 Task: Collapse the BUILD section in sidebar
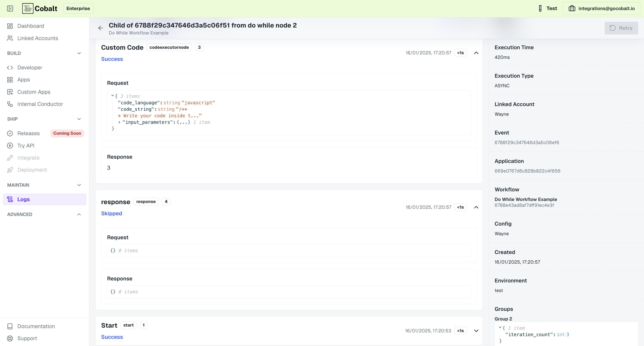click(x=79, y=53)
